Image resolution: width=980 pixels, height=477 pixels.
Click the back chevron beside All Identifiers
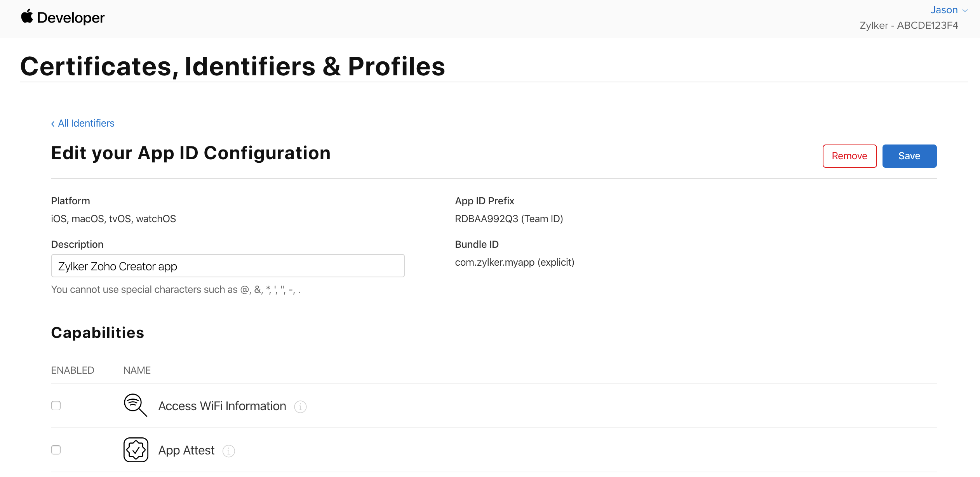53,123
